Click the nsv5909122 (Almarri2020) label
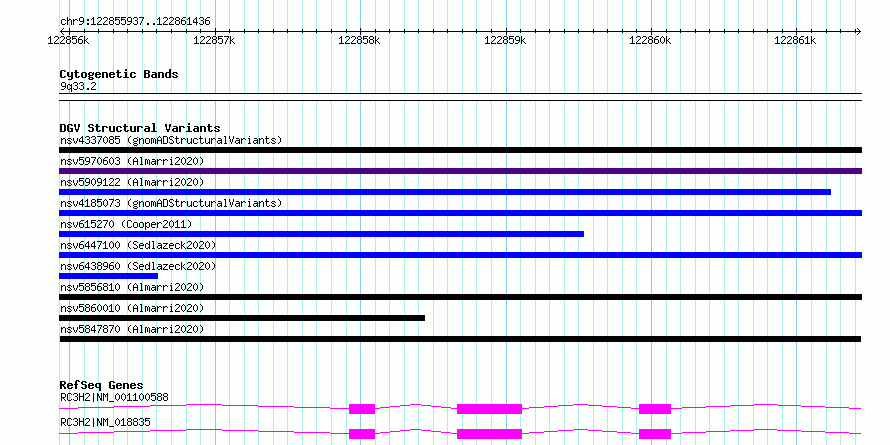890x445 pixels. [132, 182]
